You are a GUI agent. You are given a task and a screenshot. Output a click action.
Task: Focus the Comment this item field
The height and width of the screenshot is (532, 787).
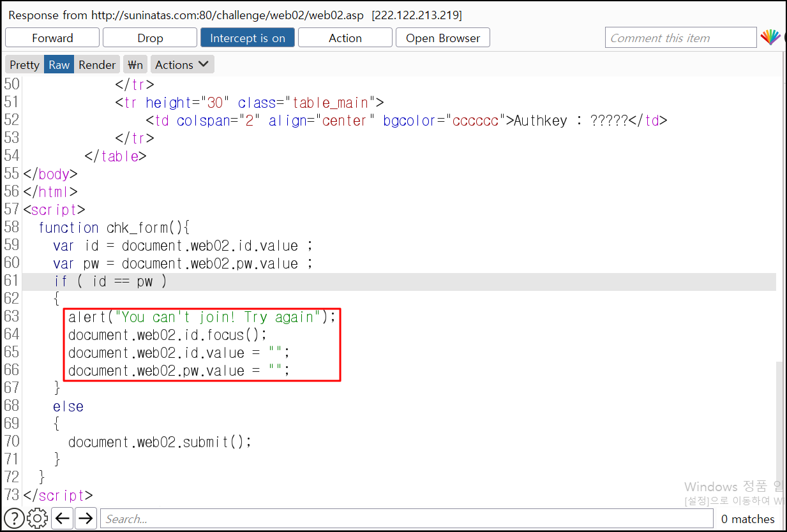[680, 38]
